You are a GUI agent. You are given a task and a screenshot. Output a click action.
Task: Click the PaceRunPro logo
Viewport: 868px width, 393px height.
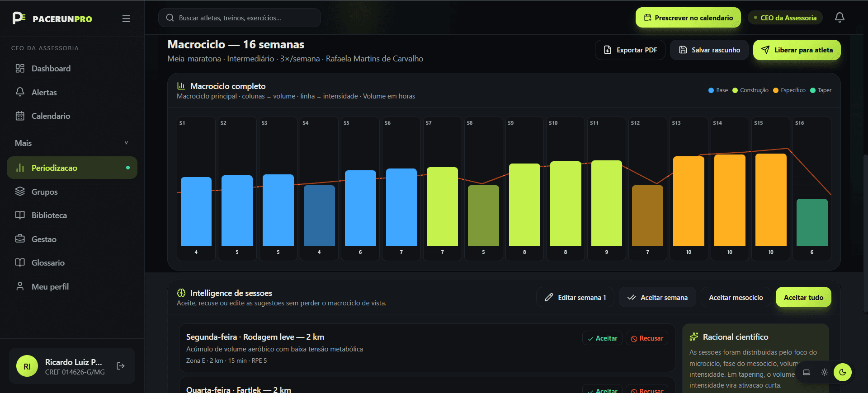point(52,18)
